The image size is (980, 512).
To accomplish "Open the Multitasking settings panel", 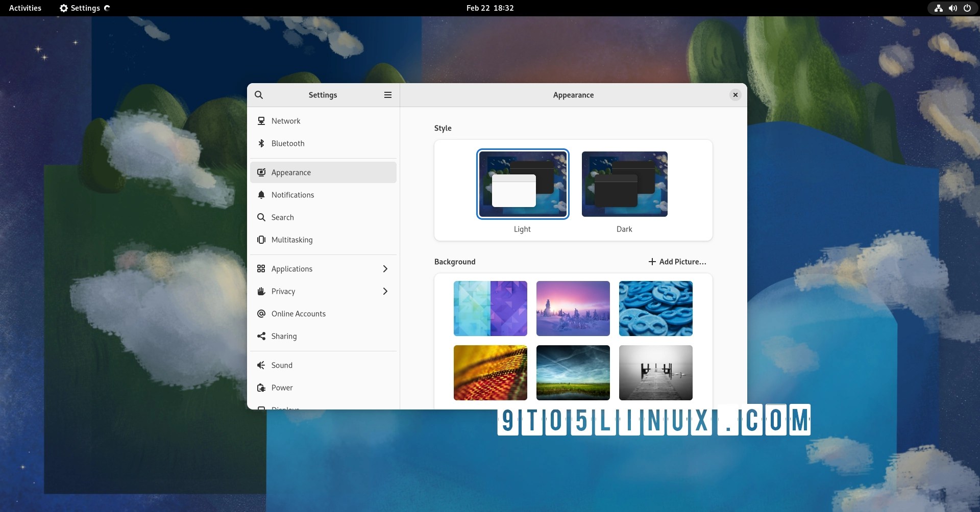I will [323, 240].
